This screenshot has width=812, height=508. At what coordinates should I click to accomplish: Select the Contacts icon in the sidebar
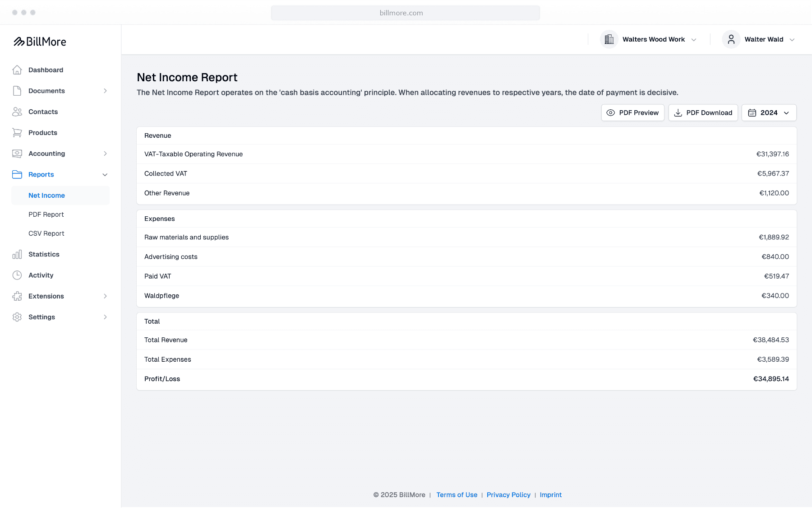[17, 112]
